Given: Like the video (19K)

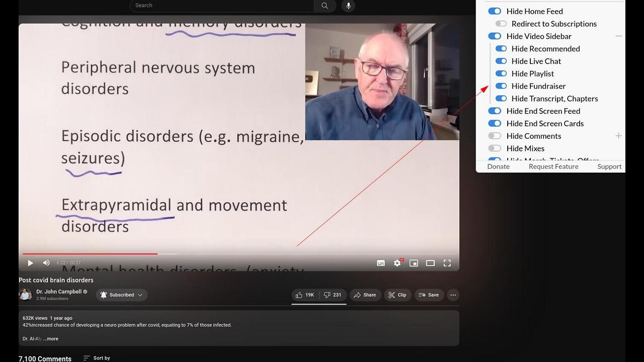Looking at the screenshot, I should [x=305, y=295].
